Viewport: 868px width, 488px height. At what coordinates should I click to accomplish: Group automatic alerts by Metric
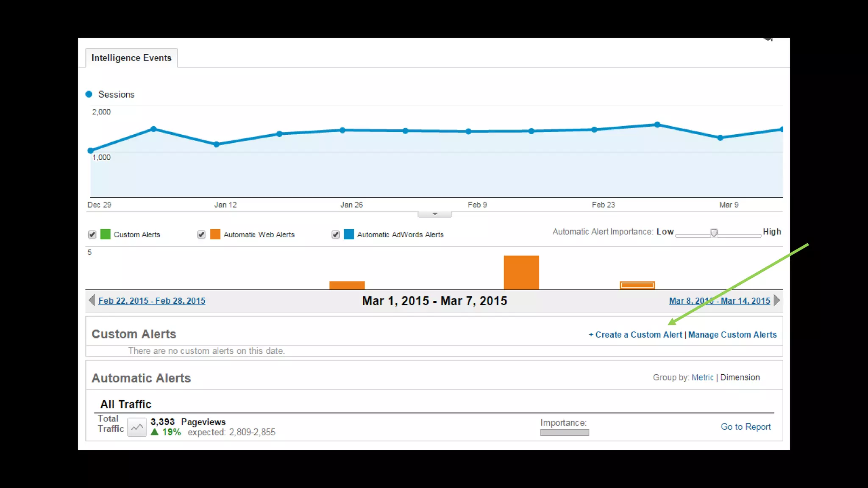(x=702, y=377)
